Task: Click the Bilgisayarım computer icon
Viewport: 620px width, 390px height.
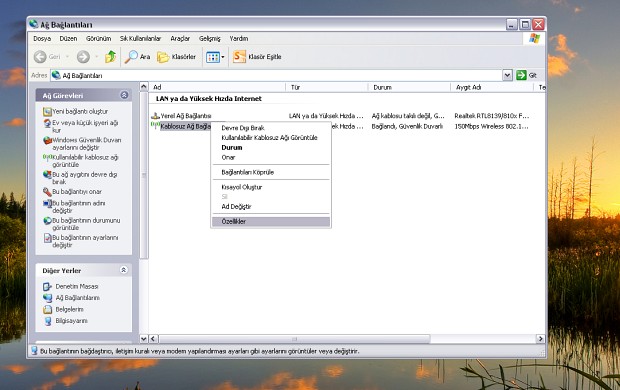Action: tap(47, 321)
